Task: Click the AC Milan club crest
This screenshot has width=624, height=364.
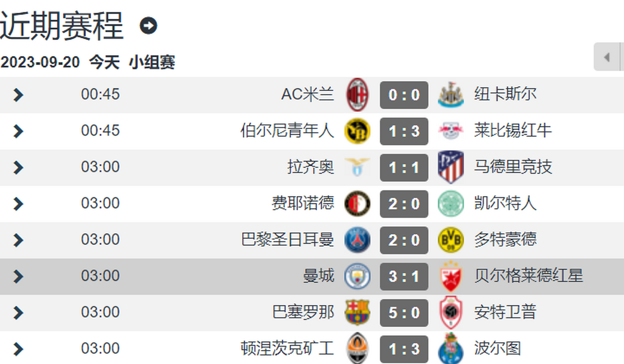Action: (x=357, y=95)
